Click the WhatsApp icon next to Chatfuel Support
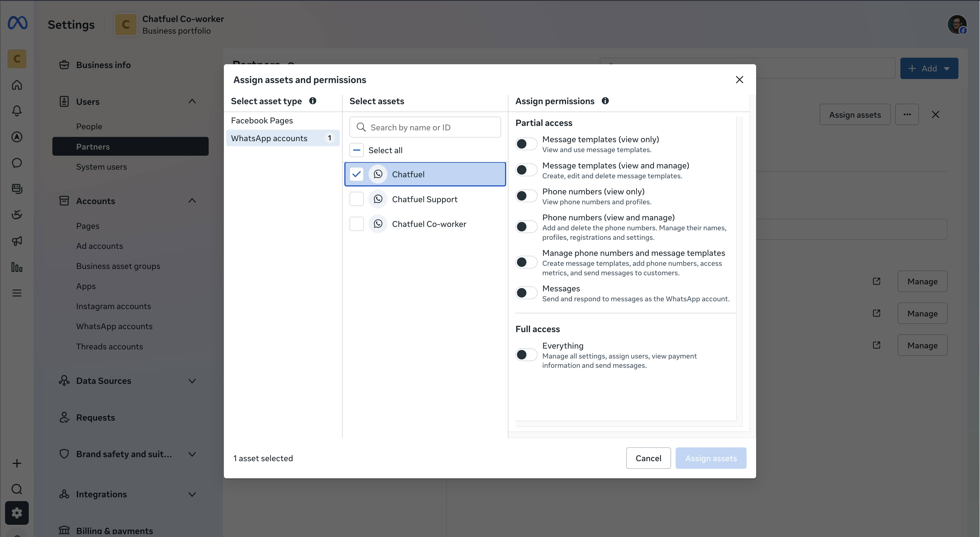The height and width of the screenshot is (537, 980). pyautogui.click(x=378, y=199)
